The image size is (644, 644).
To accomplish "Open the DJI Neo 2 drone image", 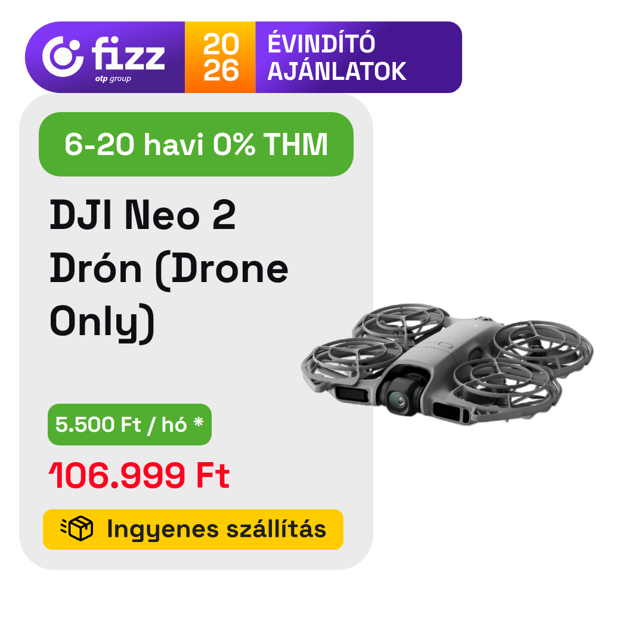I will click(x=447, y=364).
